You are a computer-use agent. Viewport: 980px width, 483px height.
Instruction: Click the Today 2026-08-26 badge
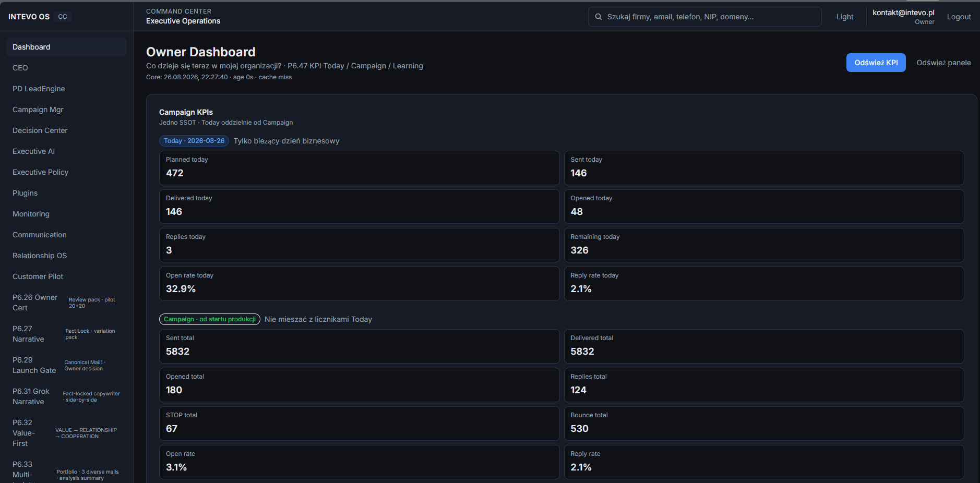point(194,141)
